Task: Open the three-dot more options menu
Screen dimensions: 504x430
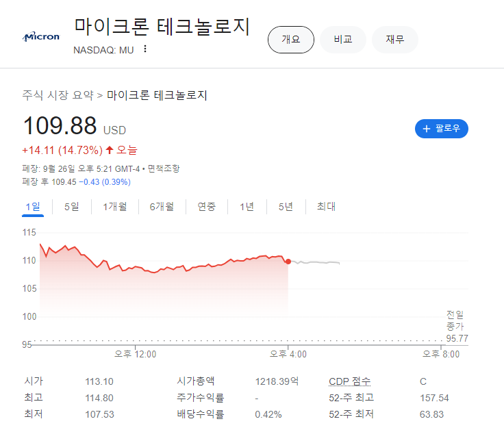Action: tap(145, 49)
